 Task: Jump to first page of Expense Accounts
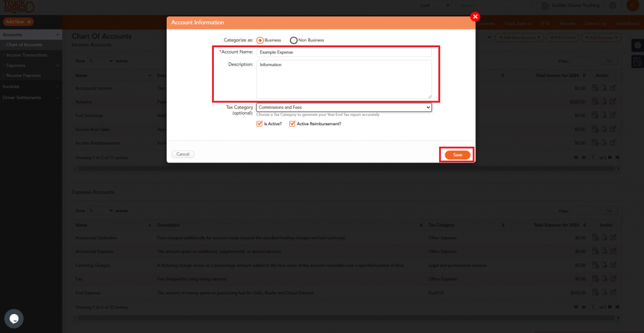point(576,307)
